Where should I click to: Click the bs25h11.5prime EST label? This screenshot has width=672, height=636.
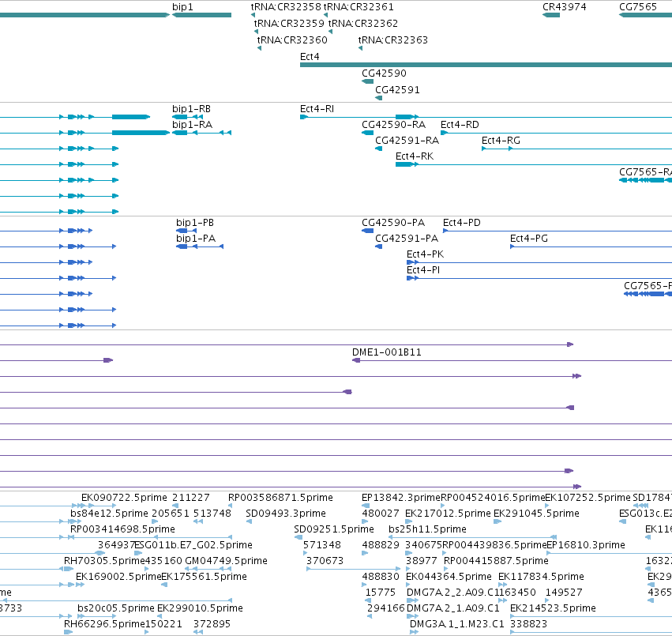point(427,529)
